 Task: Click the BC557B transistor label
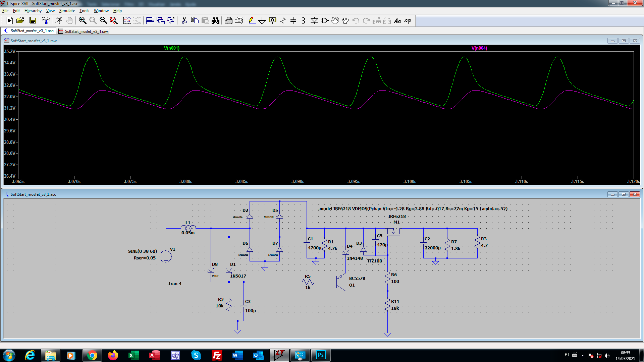[357, 278]
